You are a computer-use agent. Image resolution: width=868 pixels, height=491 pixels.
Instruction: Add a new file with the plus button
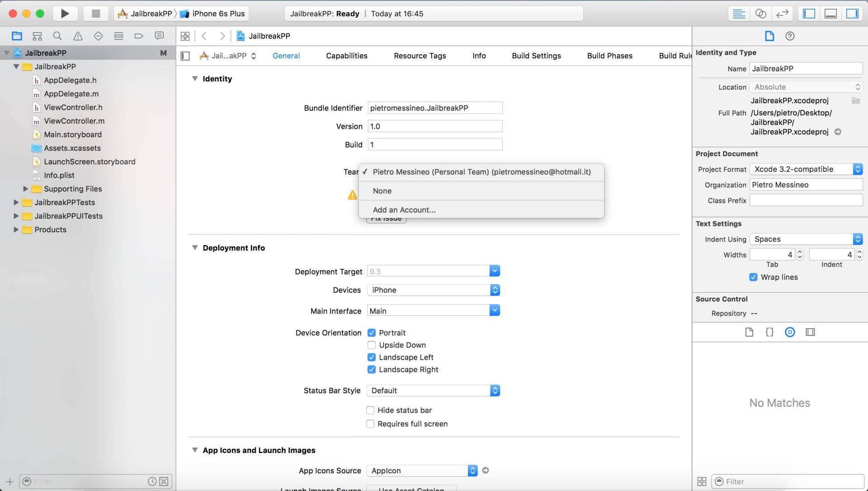10,481
